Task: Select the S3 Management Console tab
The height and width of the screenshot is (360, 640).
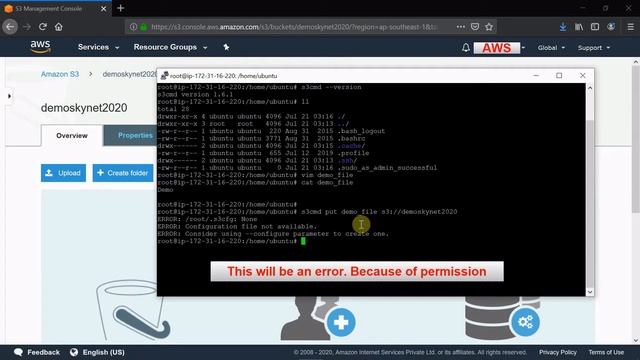Action: pos(56,9)
